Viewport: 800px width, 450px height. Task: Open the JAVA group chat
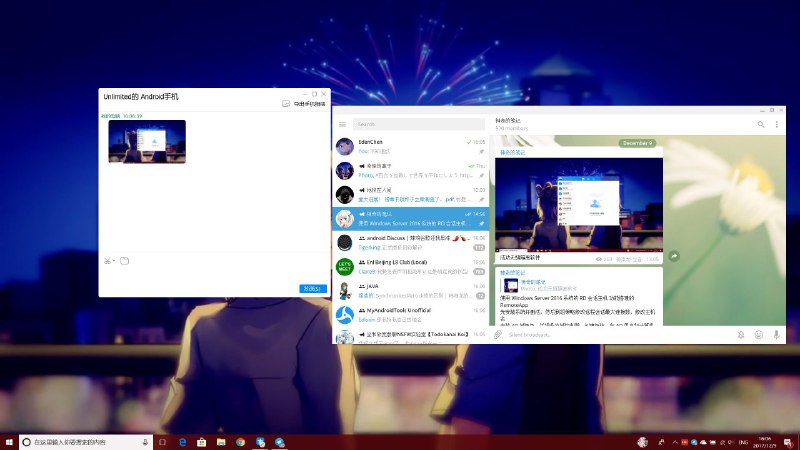pyautogui.click(x=410, y=290)
